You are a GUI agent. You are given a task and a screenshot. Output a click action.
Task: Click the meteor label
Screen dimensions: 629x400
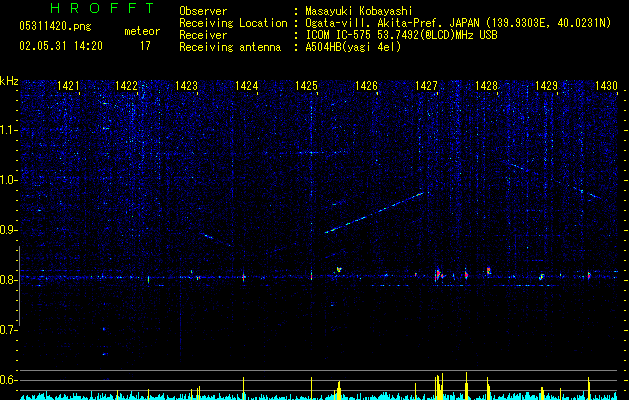142,31
